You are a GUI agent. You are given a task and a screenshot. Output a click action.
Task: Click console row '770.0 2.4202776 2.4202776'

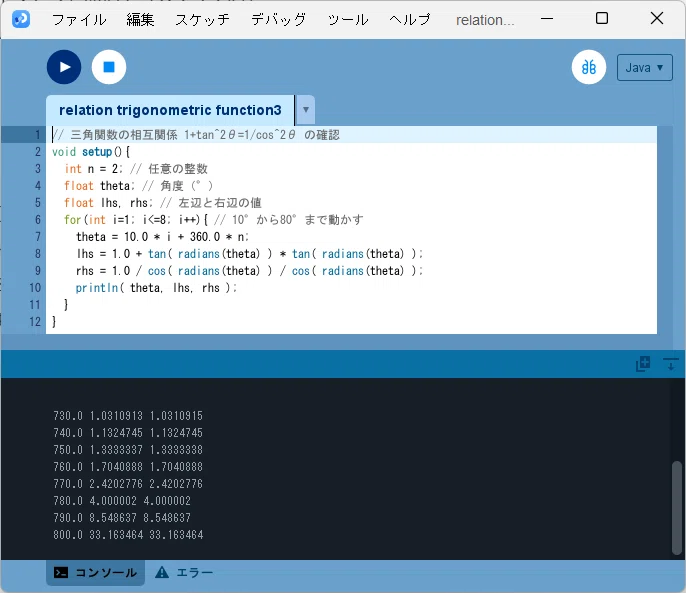128,484
